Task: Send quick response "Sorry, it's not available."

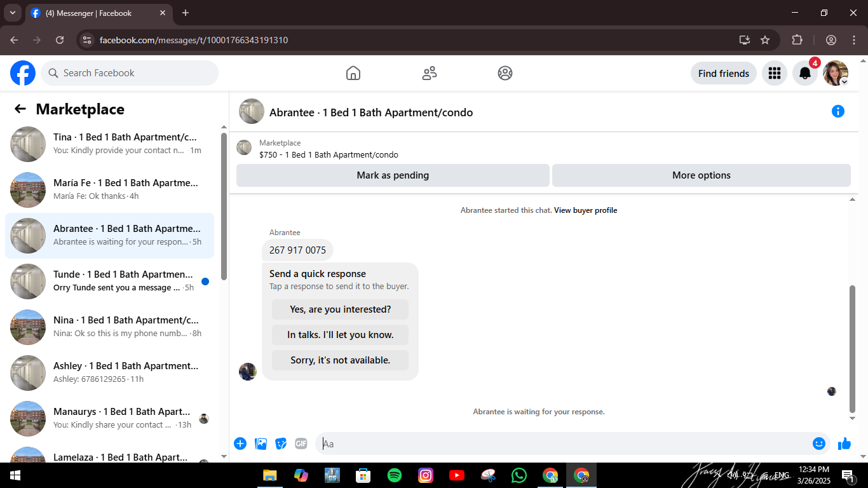Action: (341, 360)
